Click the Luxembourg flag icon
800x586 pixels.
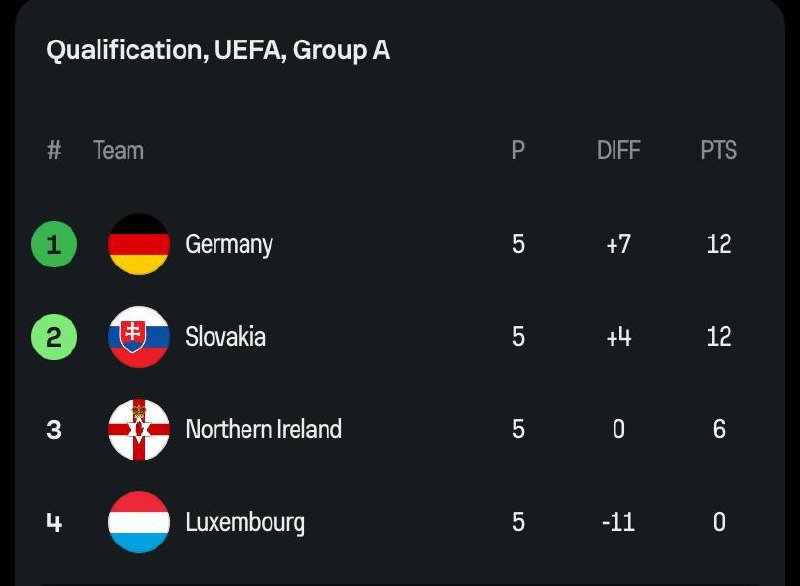139,522
